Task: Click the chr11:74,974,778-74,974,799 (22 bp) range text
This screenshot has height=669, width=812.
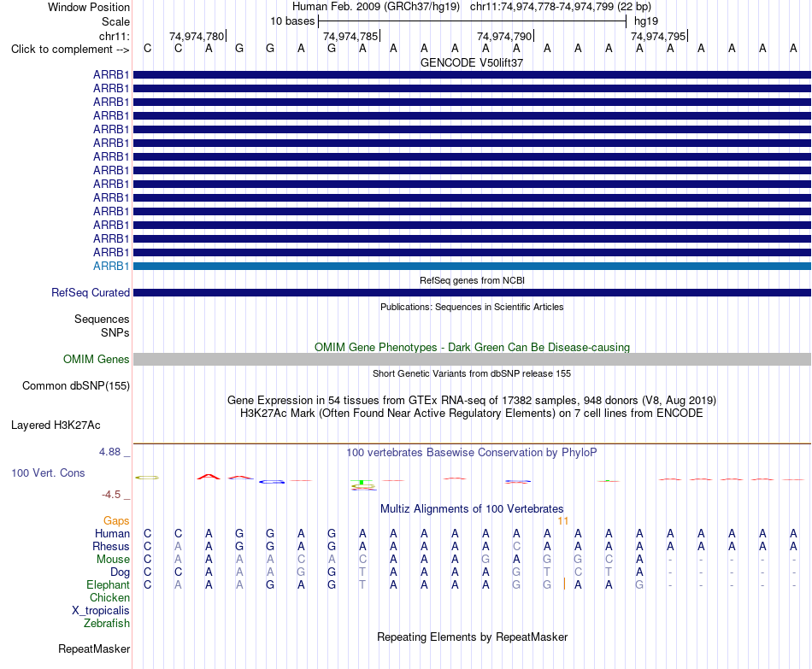Action: (x=561, y=7)
